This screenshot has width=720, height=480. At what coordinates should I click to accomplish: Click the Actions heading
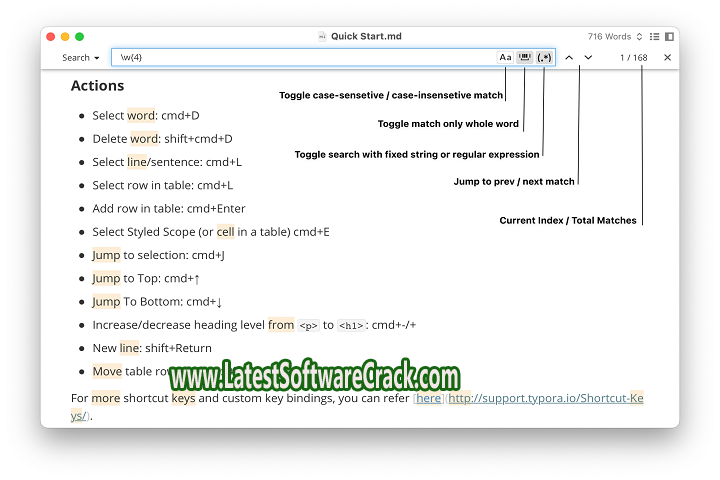[x=97, y=86]
